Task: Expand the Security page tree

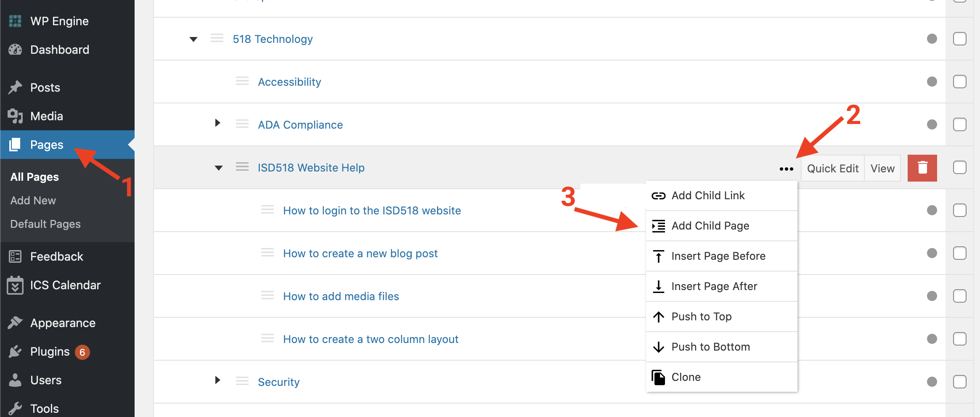Action: point(217,380)
